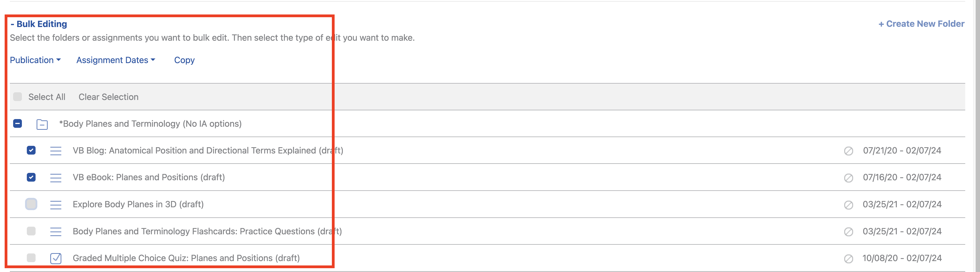Click the no-grading circle icon for VB eBook
The width and height of the screenshot is (980, 272).
click(x=848, y=178)
